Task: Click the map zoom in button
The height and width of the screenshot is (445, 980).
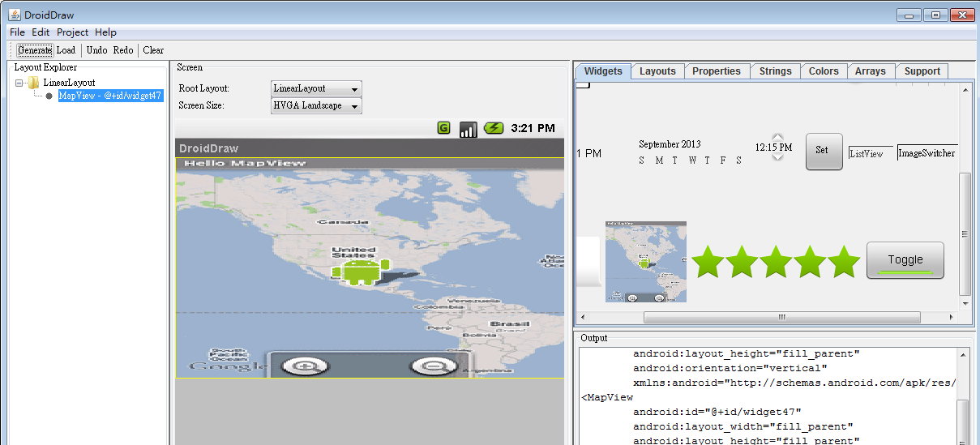Action: click(303, 367)
